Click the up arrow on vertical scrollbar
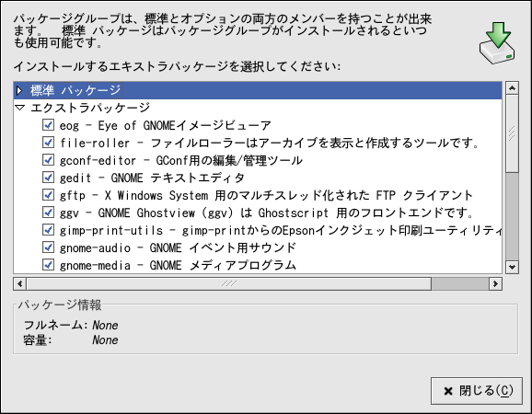 point(512,88)
